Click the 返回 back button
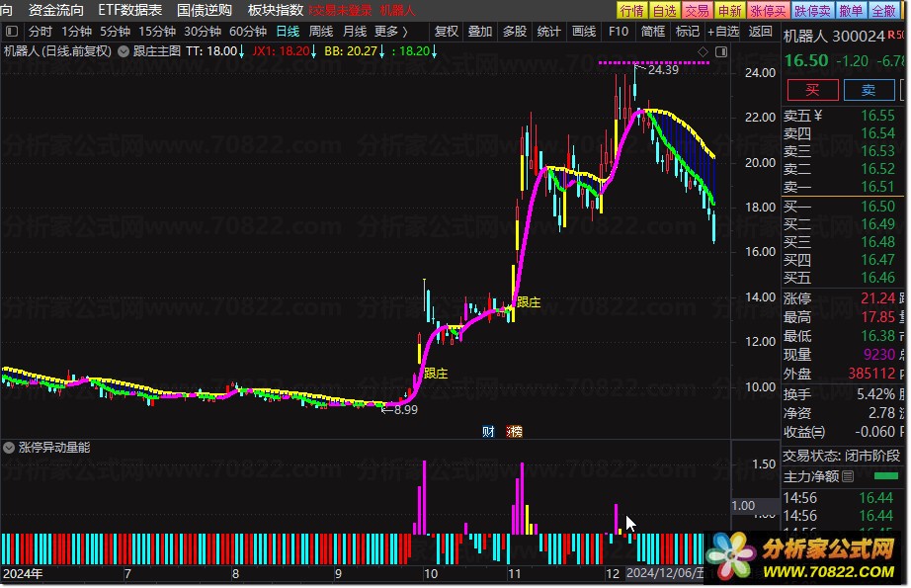This screenshot has height=588, width=911. 761,32
